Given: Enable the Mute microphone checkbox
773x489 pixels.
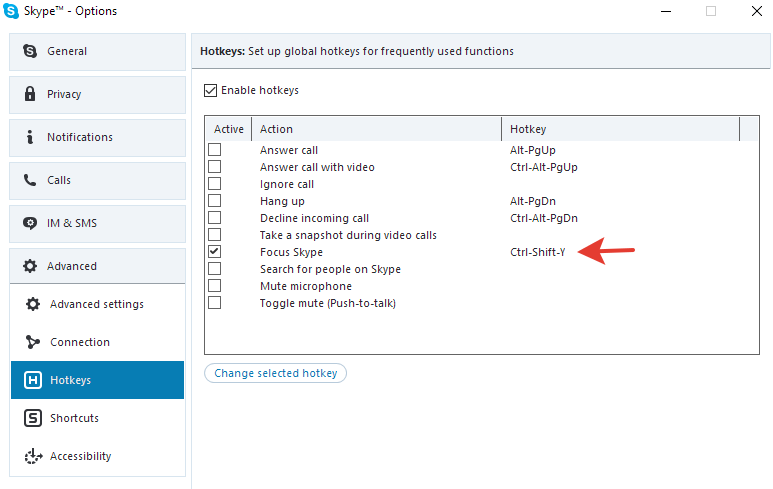Looking at the screenshot, I should (214, 285).
